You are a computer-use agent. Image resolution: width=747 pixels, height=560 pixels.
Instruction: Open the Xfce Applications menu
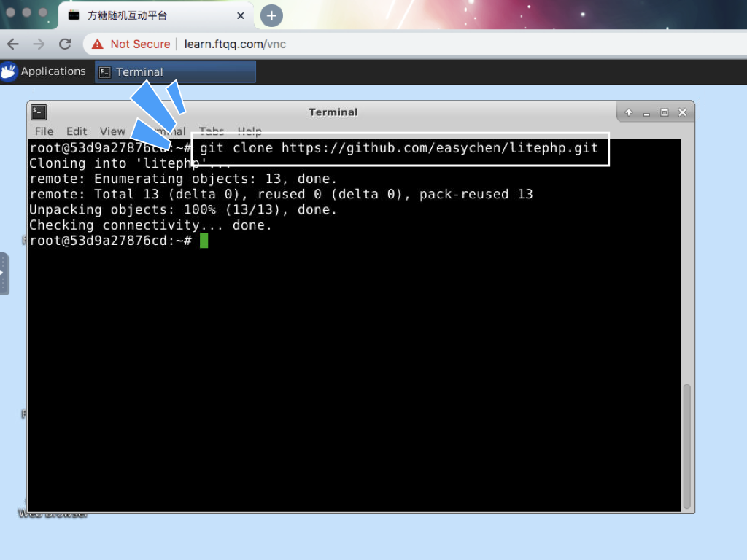click(53, 71)
